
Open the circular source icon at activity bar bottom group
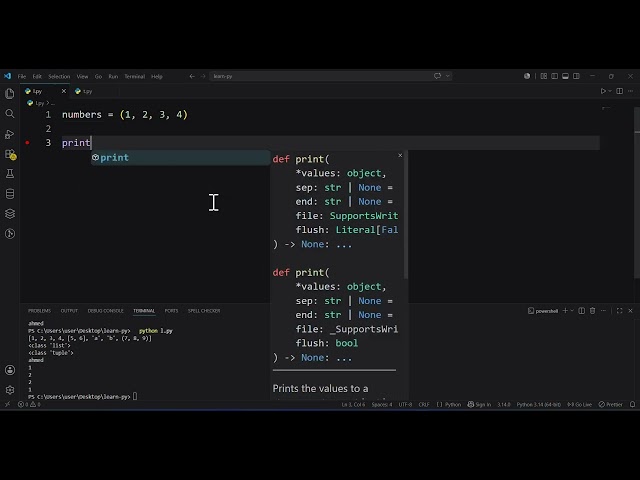(10, 234)
